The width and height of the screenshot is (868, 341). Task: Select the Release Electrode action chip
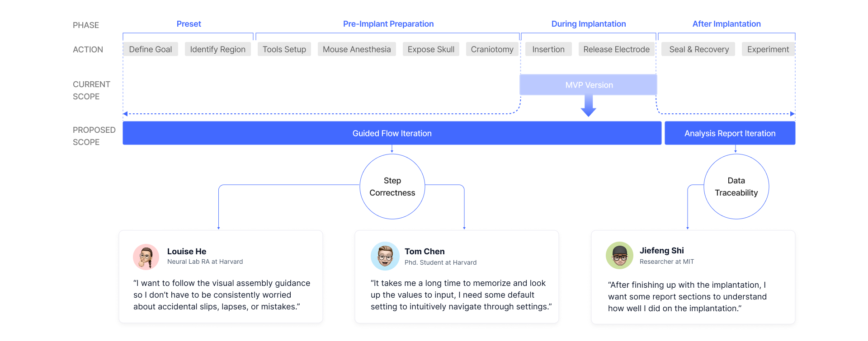pos(616,49)
